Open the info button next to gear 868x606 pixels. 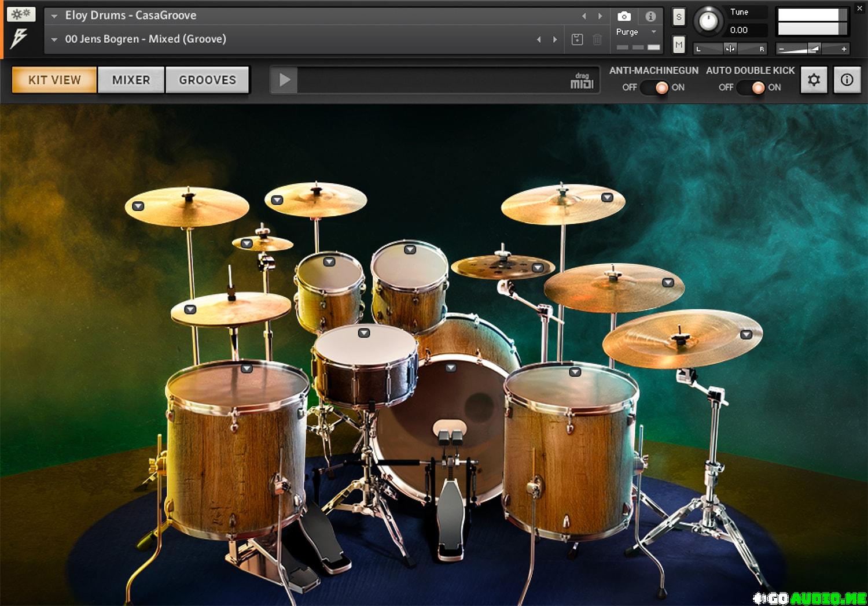(847, 80)
